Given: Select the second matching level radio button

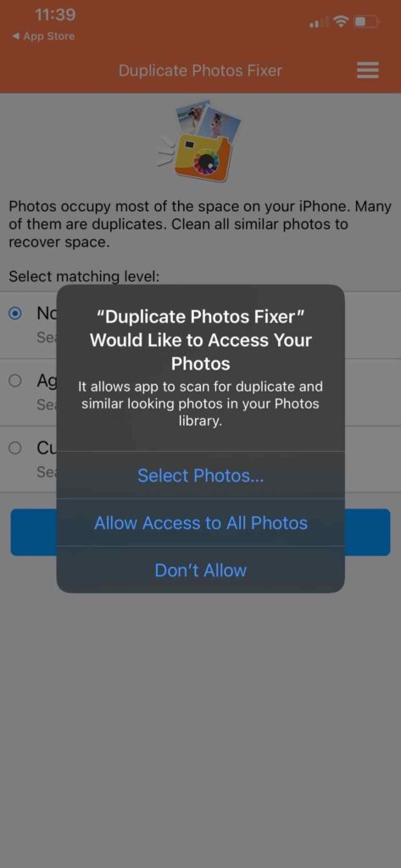Looking at the screenshot, I should point(15,381).
